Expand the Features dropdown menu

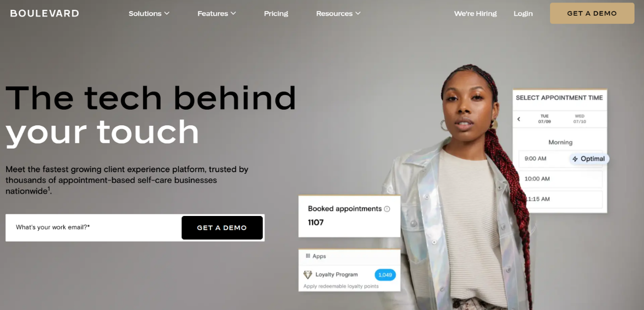pyautogui.click(x=217, y=13)
